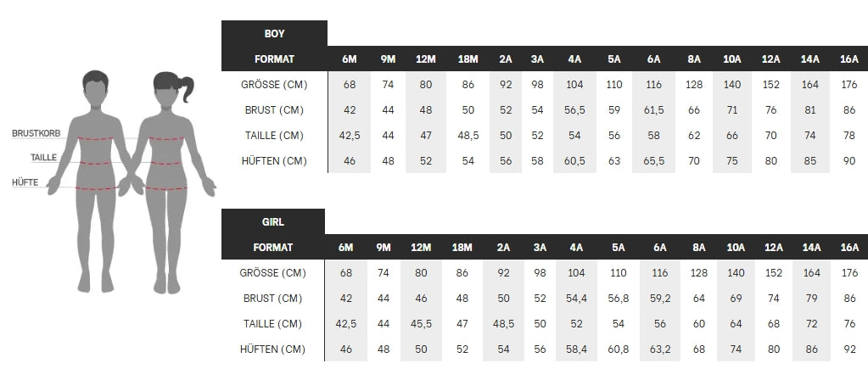Click the 63,2 hip value in GIRL table

tap(659, 349)
